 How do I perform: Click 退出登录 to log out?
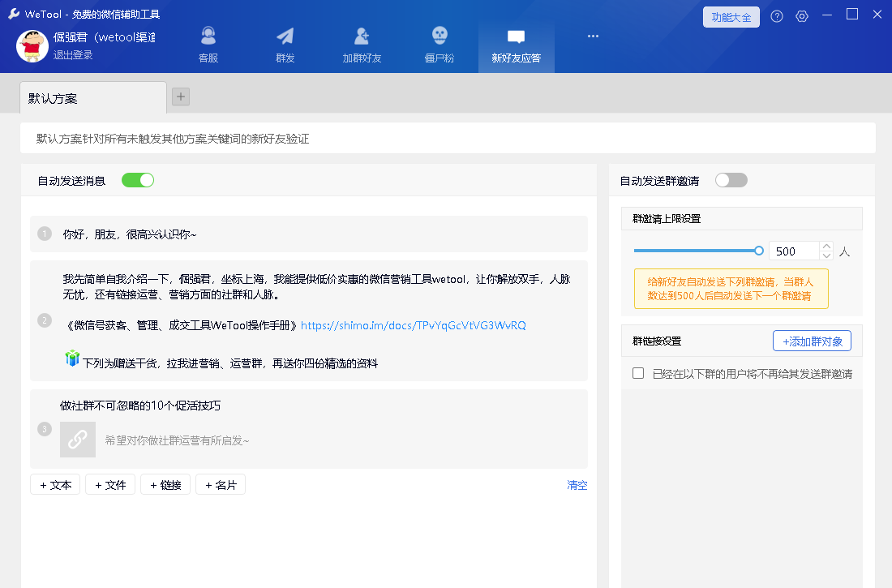click(x=73, y=55)
